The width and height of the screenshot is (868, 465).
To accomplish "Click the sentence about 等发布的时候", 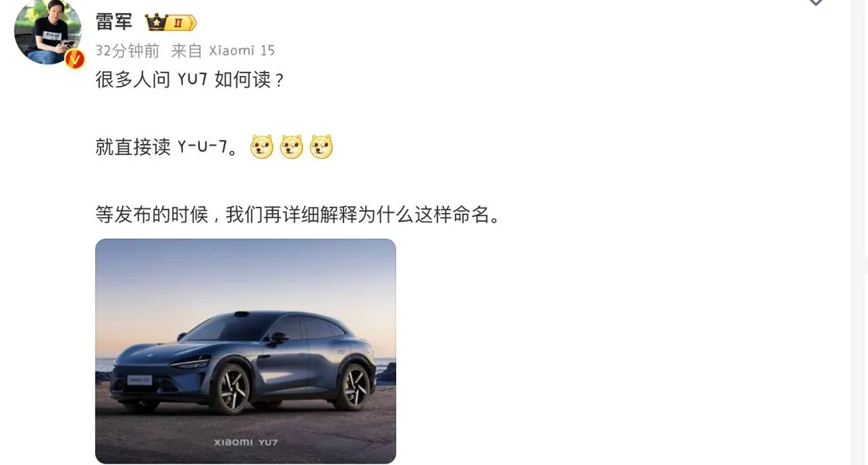I will [x=298, y=214].
